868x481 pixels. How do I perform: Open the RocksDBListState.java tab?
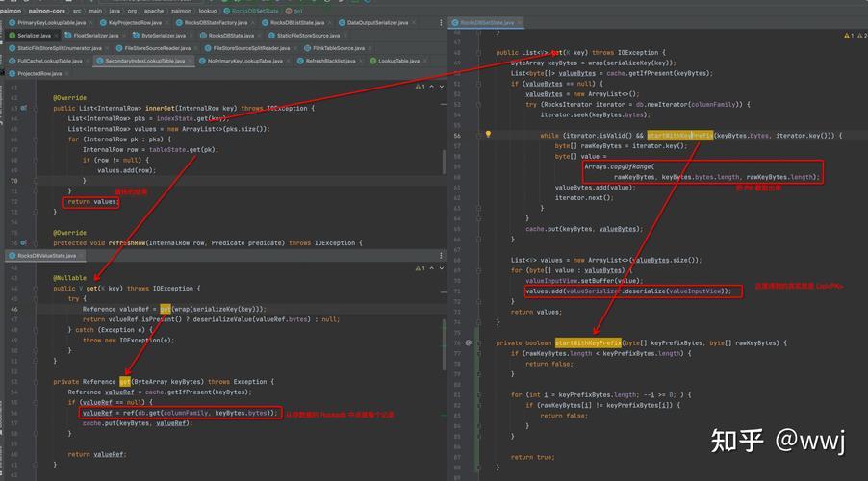click(x=298, y=22)
